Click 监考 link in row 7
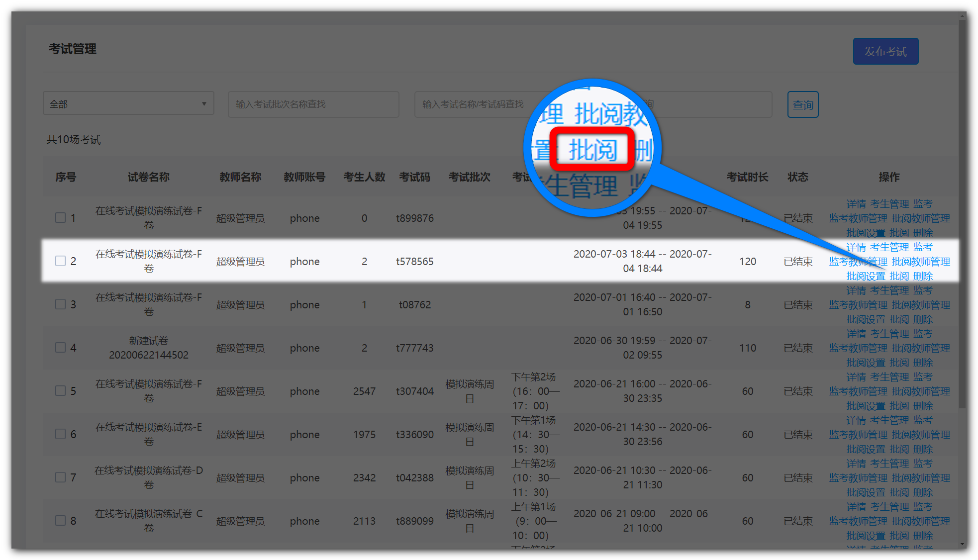 (x=923, y=464)
